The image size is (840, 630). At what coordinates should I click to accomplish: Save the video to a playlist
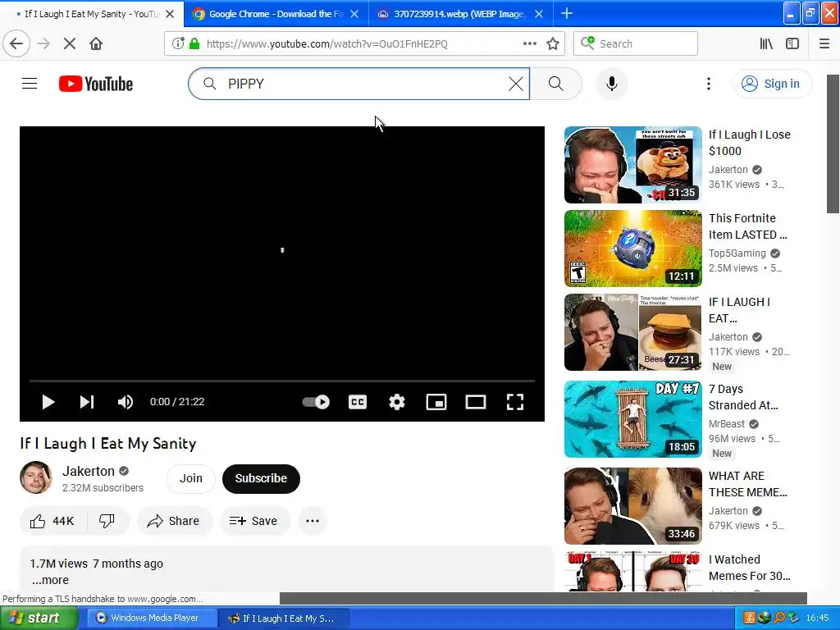click(254, 521)
